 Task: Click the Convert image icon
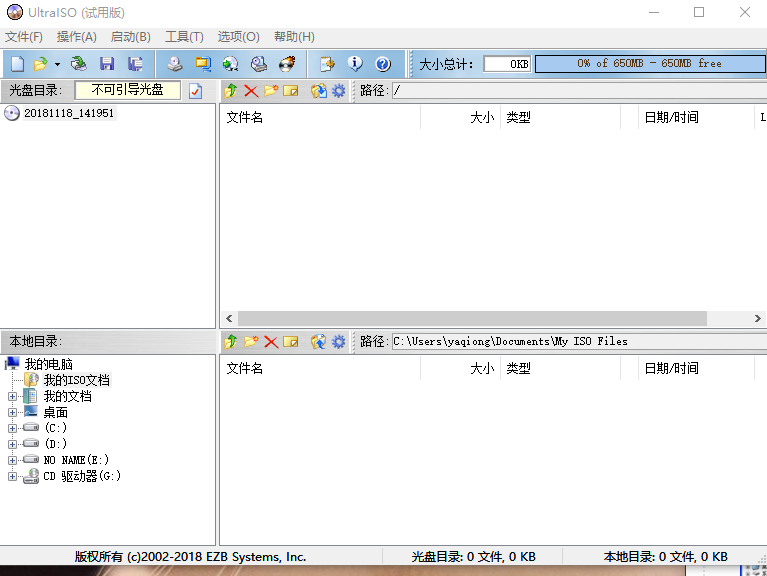[230, 64]
